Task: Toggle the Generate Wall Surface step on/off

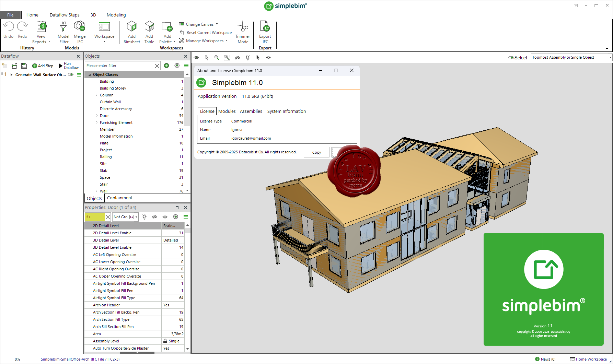Action: (x=71, y=75)
